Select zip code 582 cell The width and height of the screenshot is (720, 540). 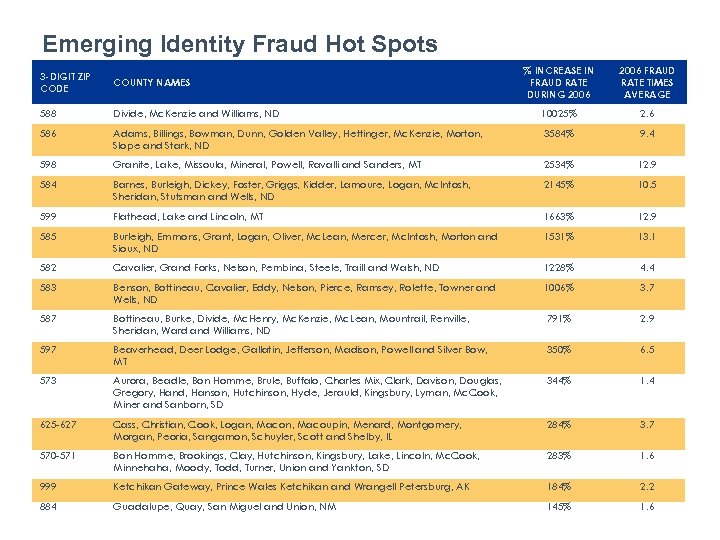[49, 268]
